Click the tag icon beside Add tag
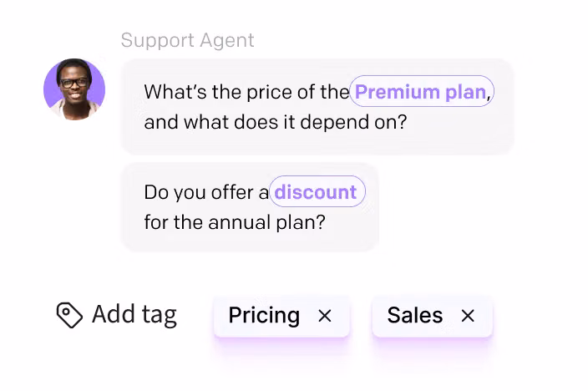Screen dimensions: 588x391 [69, 315]
